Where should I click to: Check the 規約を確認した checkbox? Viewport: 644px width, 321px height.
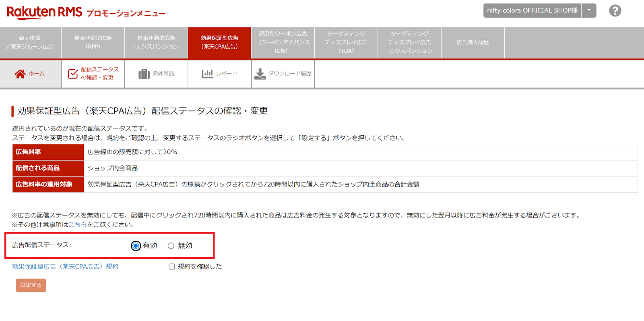[172, 267]
